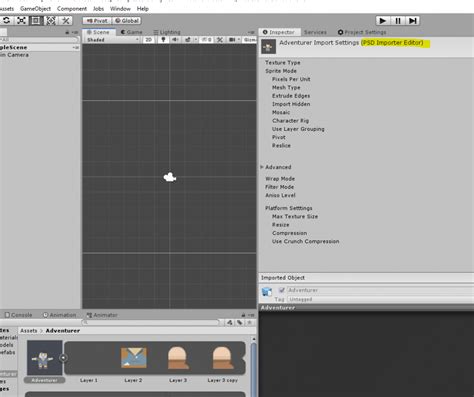Viewport: 474px width, 397px height.
Task: Click the Adventurer name field in Imported Object
Action: click(380, 290)
